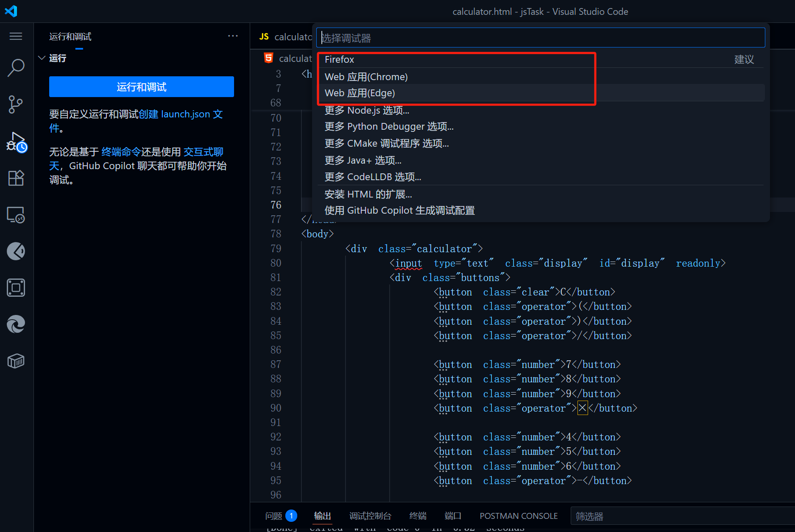795x532 pixels.
Task: Select Firefox debugger option
Action: click(541, 60)
